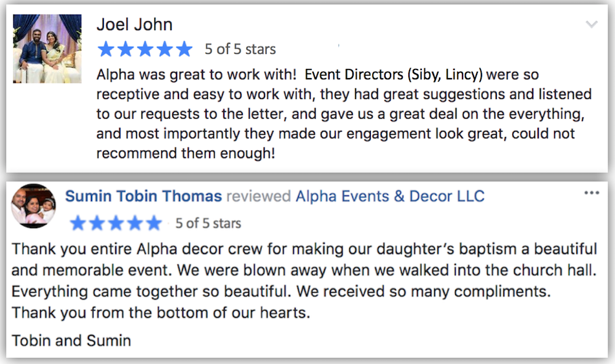
Task: Open the three-dot options on Sumin's review
Action: pos(592,192)
